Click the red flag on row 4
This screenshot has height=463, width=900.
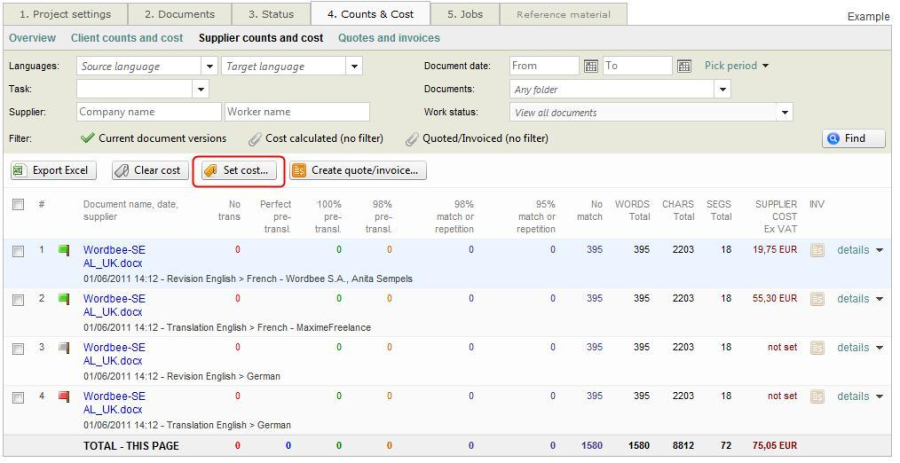tap(64, 396)
